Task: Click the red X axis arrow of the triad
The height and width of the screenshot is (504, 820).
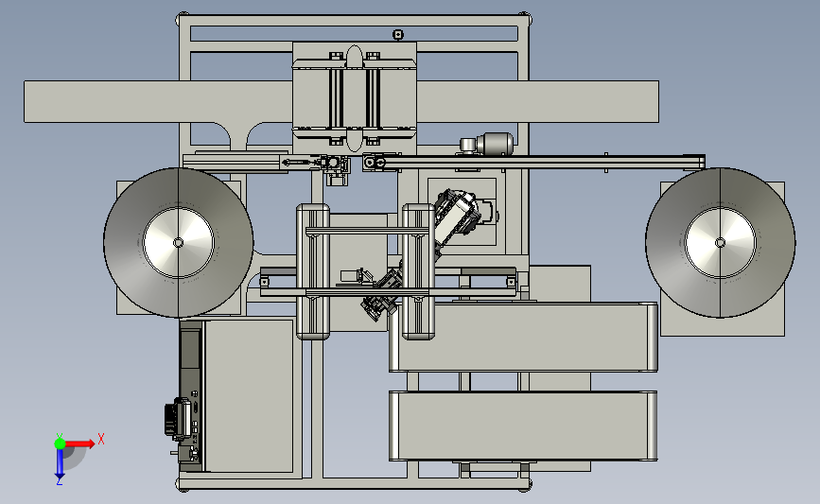Action: pos(80,443)
